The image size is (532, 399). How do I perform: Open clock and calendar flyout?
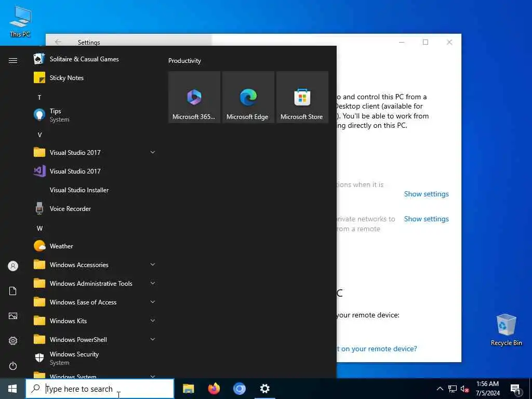pyautogui.click(x=487, y=389)
